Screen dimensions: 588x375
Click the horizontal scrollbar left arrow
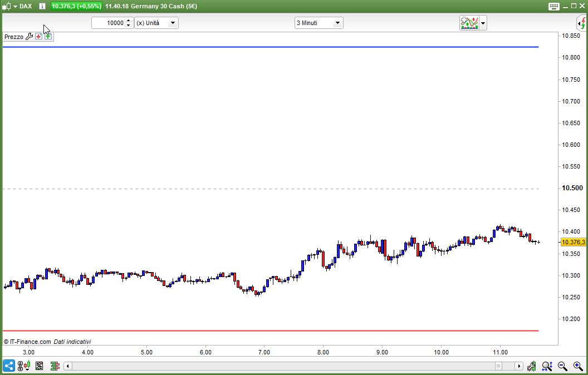click(x=68, y=366)
